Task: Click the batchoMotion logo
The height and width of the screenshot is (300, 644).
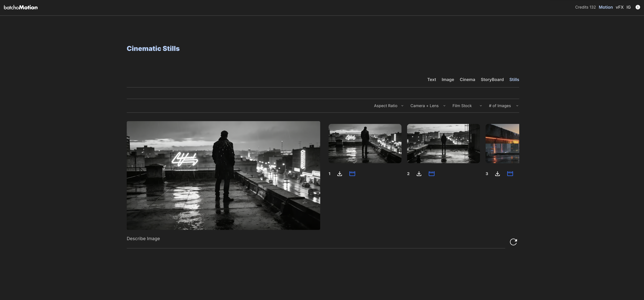Action: [21, 7]
